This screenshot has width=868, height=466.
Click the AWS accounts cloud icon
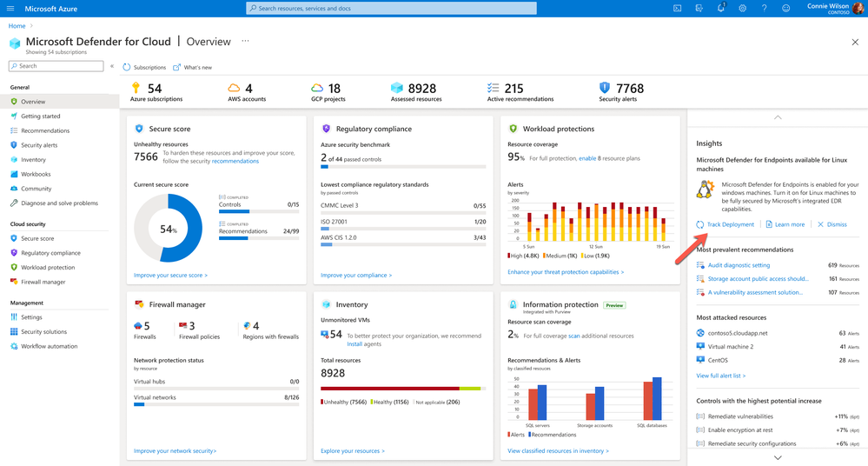point(235,88)
